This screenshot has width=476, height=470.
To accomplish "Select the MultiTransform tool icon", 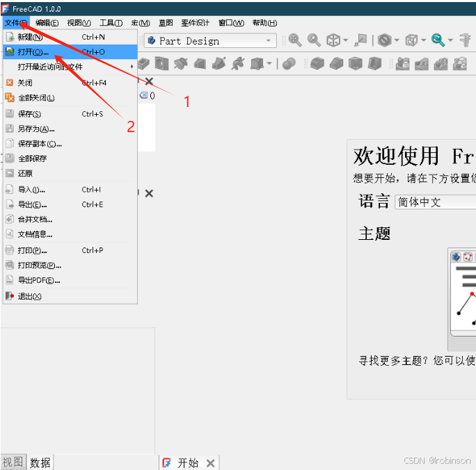I will [460, 64].
